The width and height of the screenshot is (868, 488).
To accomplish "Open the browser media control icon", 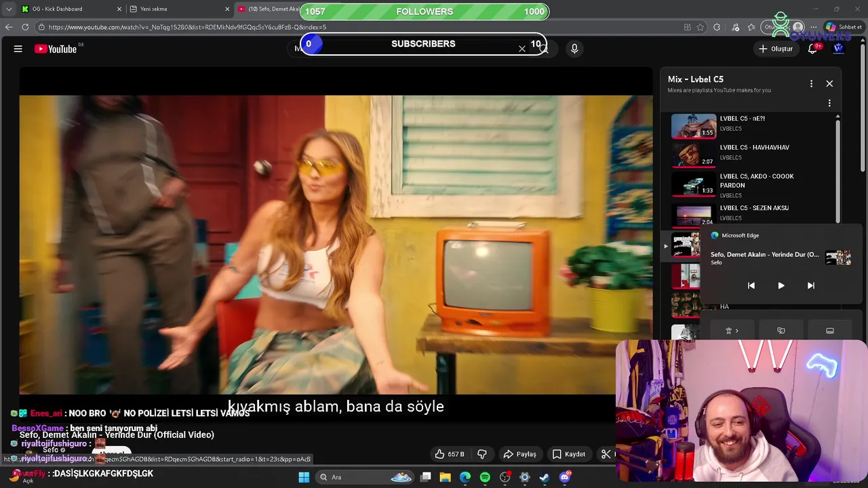I will click(736, 27).
